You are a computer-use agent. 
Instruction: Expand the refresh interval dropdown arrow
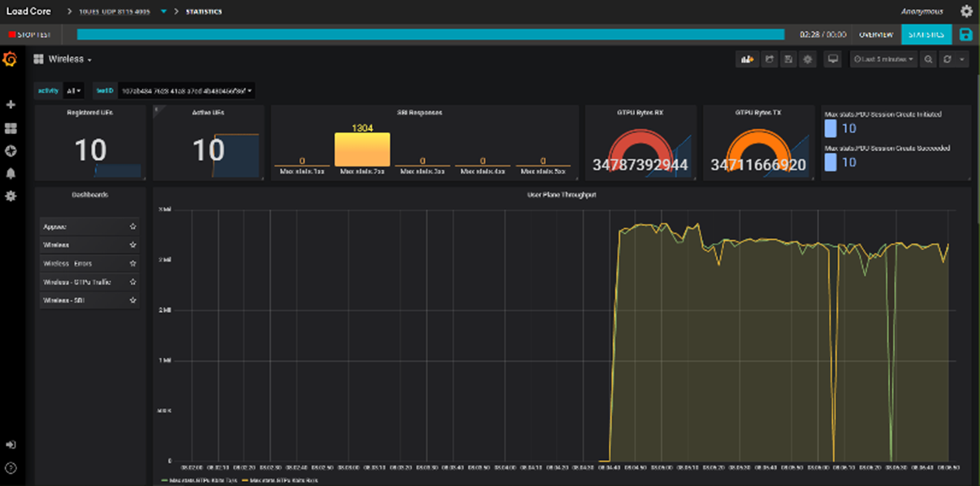964,59
